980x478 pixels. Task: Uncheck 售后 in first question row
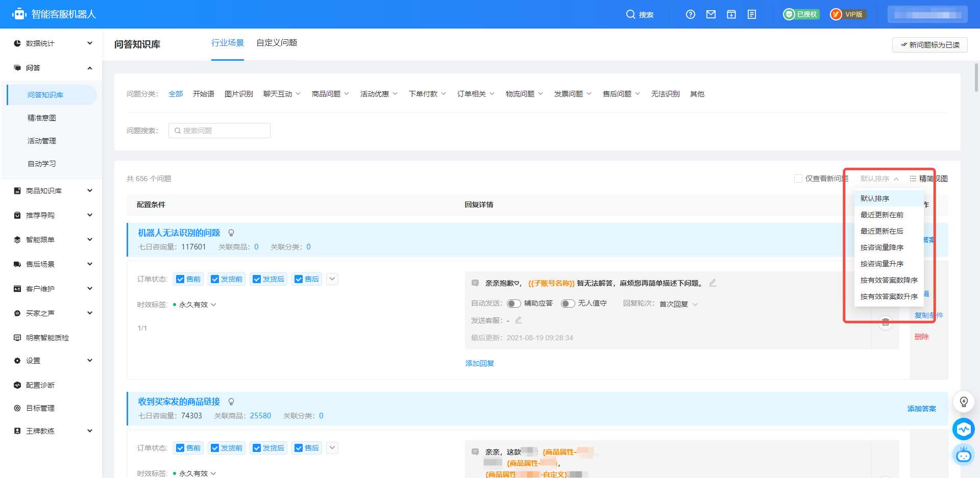click(x=299, y=279)
